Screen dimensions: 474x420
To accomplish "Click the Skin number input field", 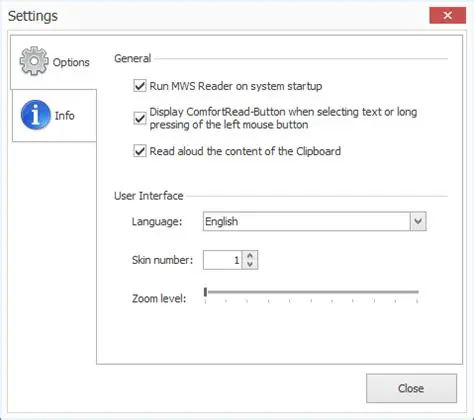I will coord(223,260).
